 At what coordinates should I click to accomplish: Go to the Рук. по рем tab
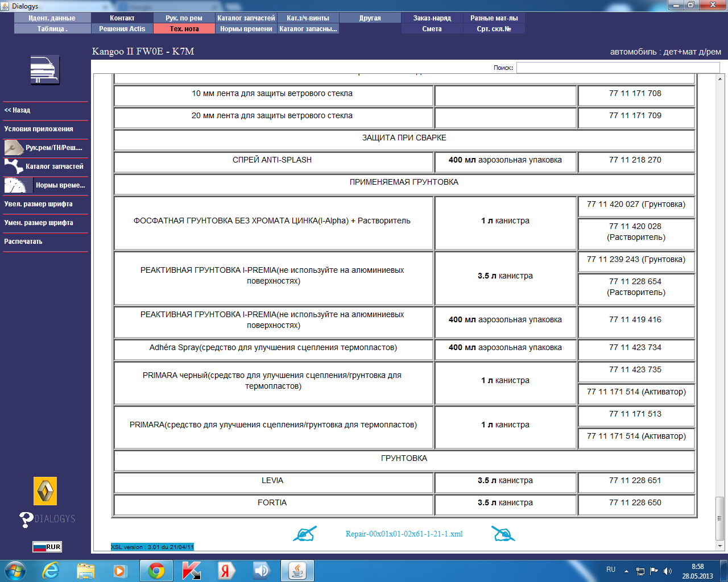coord(184,18)
